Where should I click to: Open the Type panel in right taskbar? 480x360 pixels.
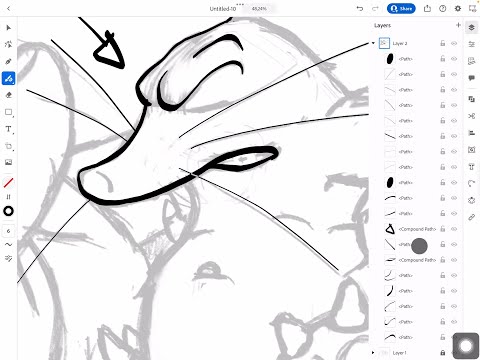[471, 167]
